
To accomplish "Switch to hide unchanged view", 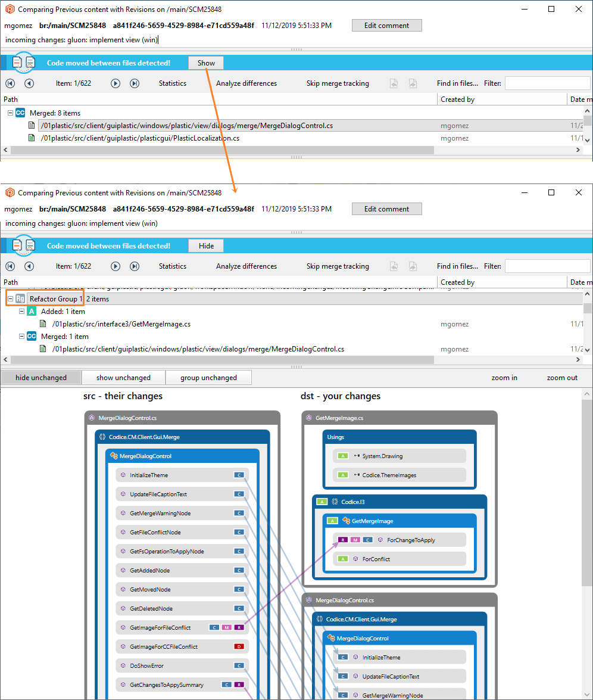I will click(41, 378).
